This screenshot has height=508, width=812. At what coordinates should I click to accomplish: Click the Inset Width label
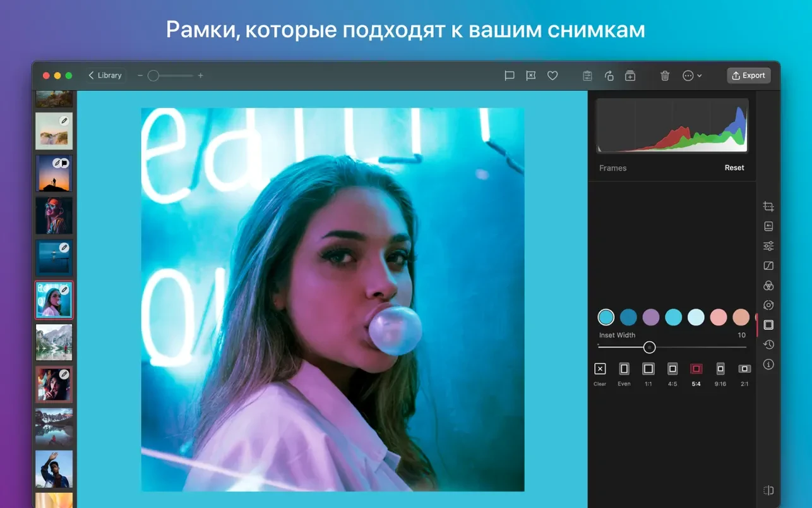(617, 336)
